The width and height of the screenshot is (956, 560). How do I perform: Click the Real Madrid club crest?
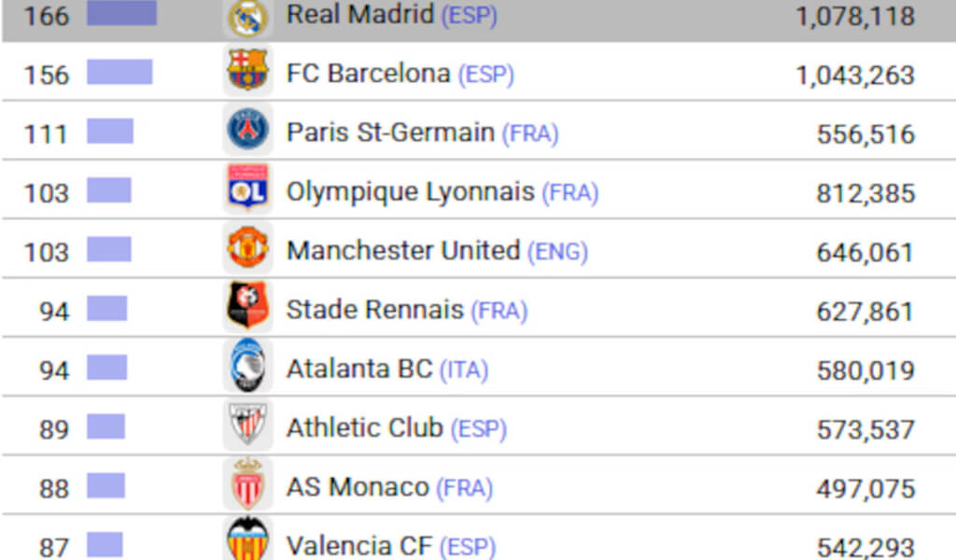pos(247,18)
